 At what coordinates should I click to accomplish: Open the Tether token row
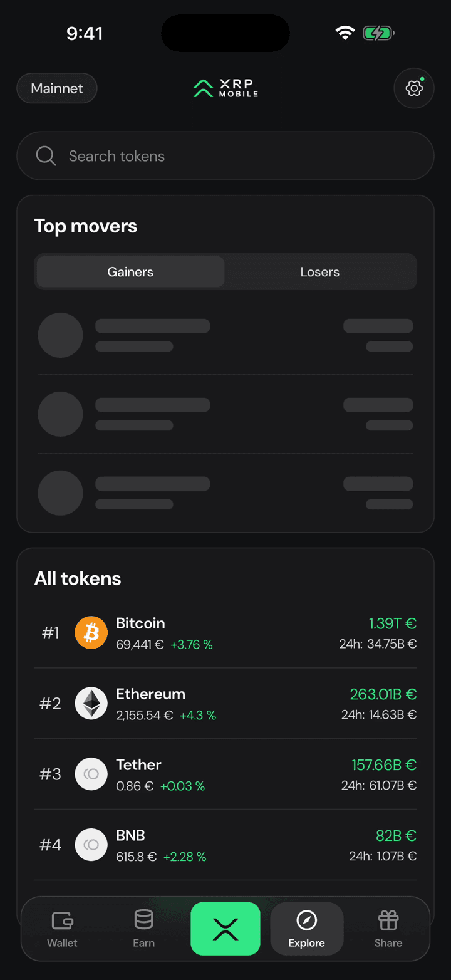(225, 774)
